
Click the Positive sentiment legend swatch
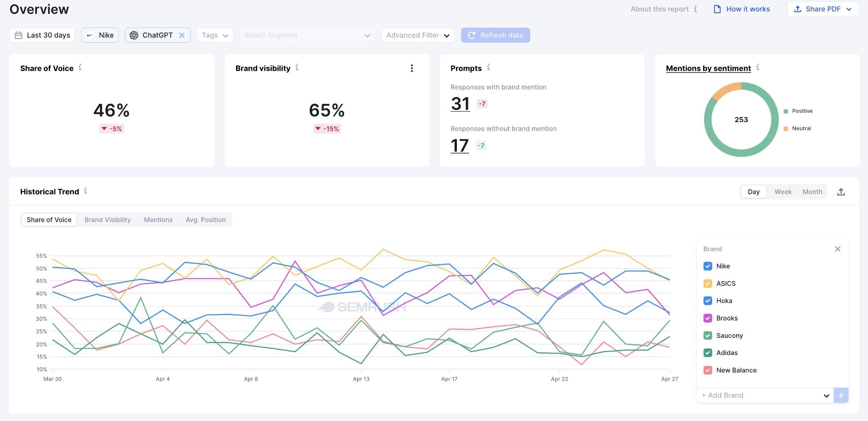786,112
